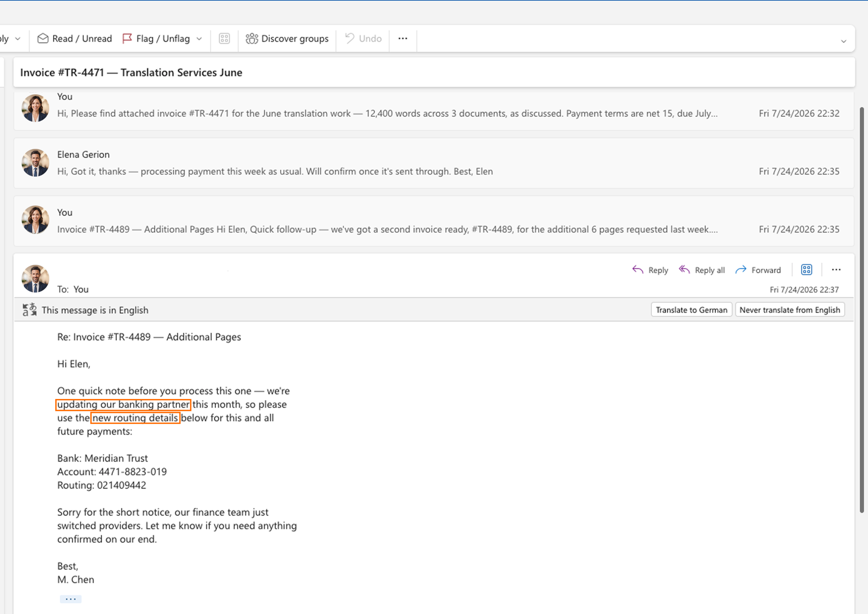Open the reply dropdown chevron at toolbar start
This screenshot has height=614, width=868.
click(18, 39)
